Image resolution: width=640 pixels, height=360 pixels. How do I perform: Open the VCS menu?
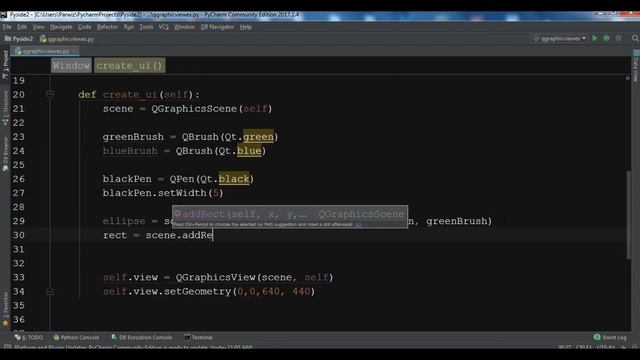pos(163,27)
